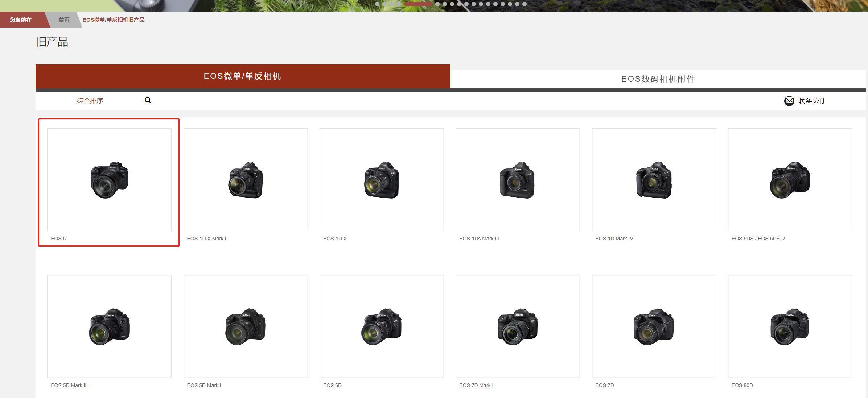Viewport: 868px width, 398px height.
Task: Click the 您当前在 breadcrumb label
Action: coord(21,20)
